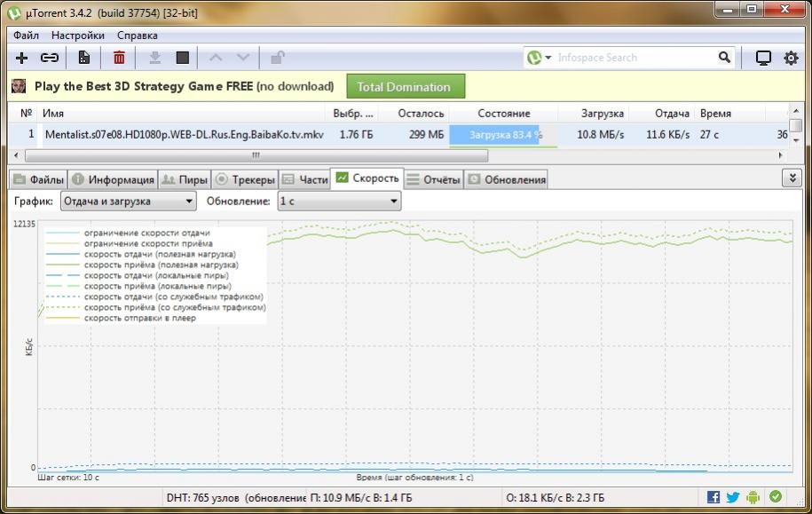Open Android icon in status bar
Image resolution: width=812 pixels, height=514 pixels.
pos(753,497)
